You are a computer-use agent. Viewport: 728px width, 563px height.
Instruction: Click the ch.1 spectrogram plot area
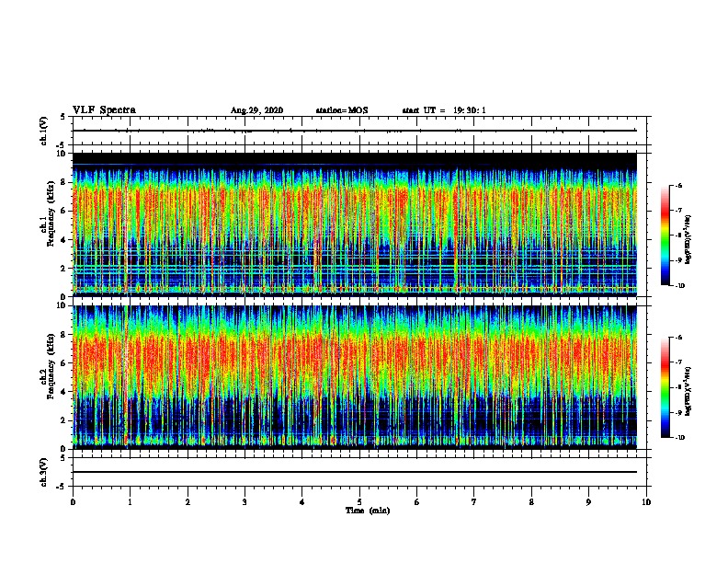click(355, 224)
